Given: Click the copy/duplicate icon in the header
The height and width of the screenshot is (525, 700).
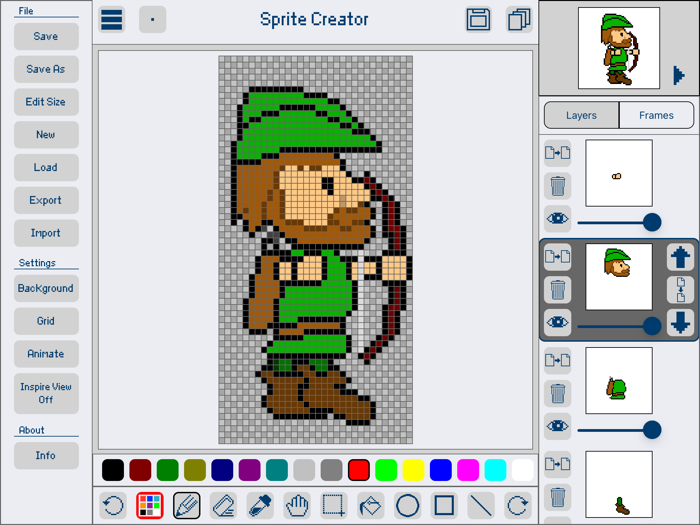Looking at the screenshot, I should pyautogui.click(x=519, y=20).
